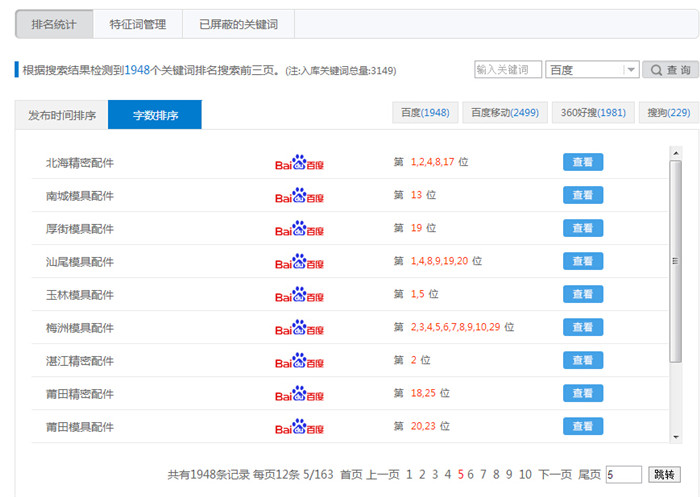Open the 已屏蔽的关键词 tab
Image resolution: width=700 pixels, height=497 pixels.
point(238,24)
